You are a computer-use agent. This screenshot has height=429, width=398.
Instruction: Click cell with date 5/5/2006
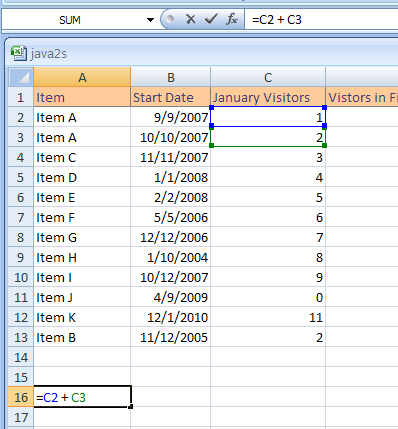point(171,217)
